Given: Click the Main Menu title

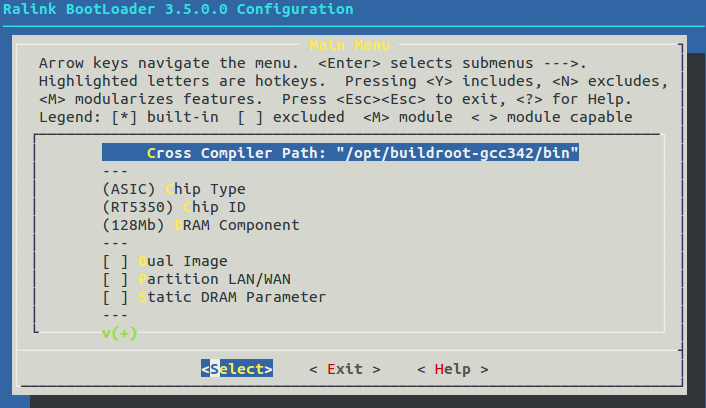Looking at the screenshot, I should point(349,45).
